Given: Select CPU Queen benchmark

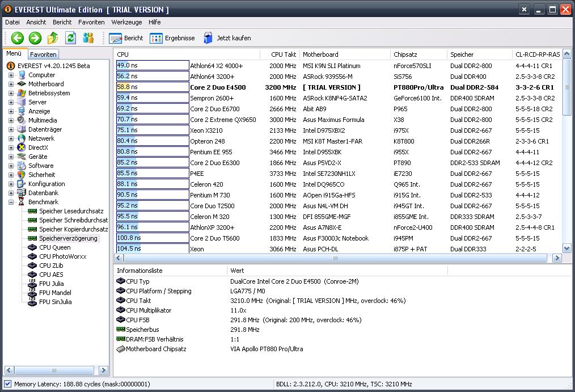Looking at the screenshot, I should [55, 247].
